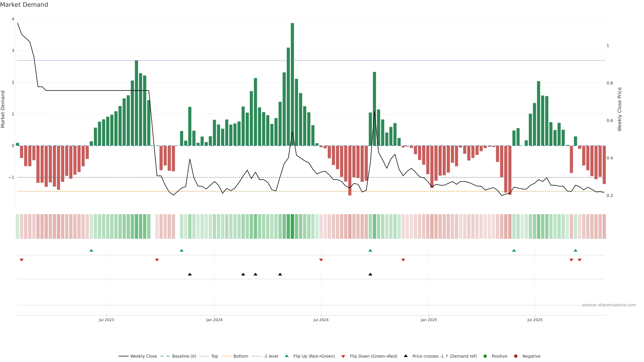Screen dimensions: 644x362
Task: Click the green Positive legend dot
Action: tap(485, 356)
